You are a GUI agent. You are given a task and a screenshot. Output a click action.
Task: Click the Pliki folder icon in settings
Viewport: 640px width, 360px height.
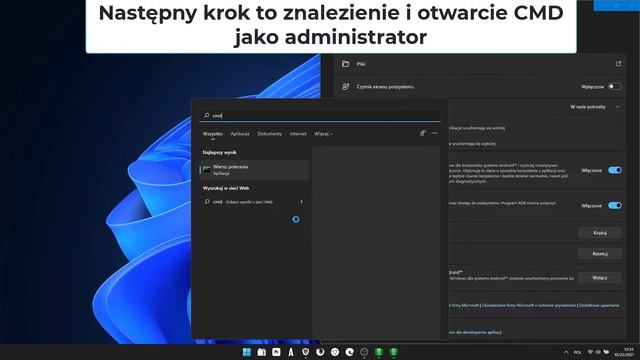(345, 64)
